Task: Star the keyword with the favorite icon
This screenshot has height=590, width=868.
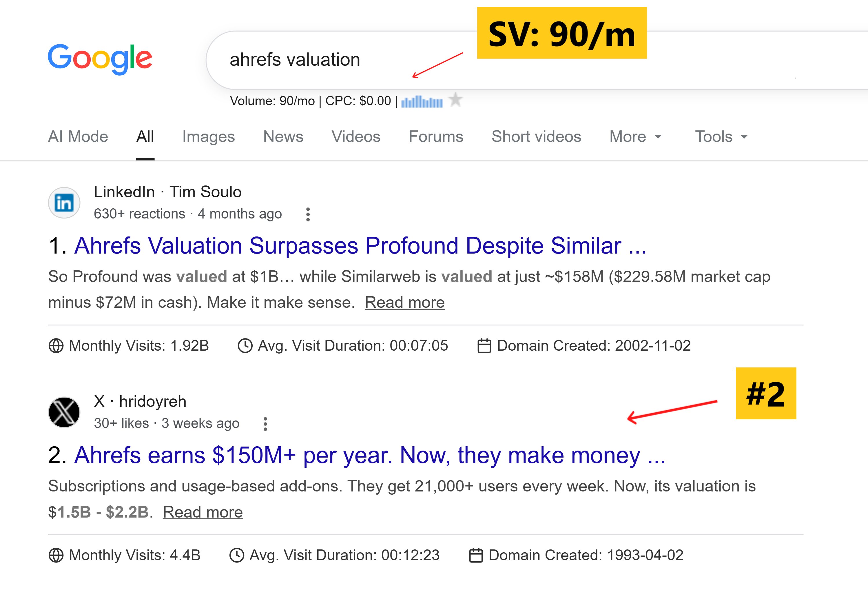Action: pos(456,100)
